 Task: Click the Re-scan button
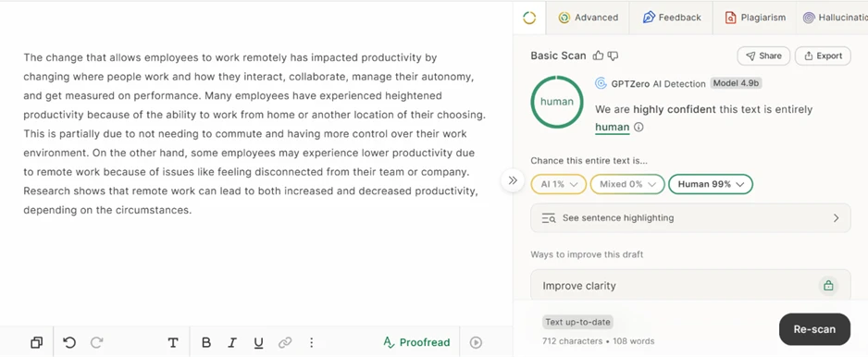point(814,329)
